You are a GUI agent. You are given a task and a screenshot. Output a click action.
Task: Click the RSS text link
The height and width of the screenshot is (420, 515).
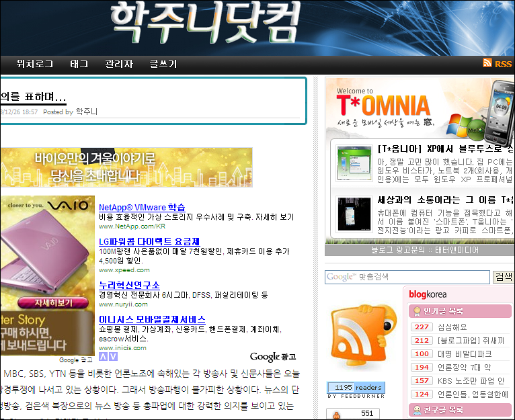(x=503, y=64)
